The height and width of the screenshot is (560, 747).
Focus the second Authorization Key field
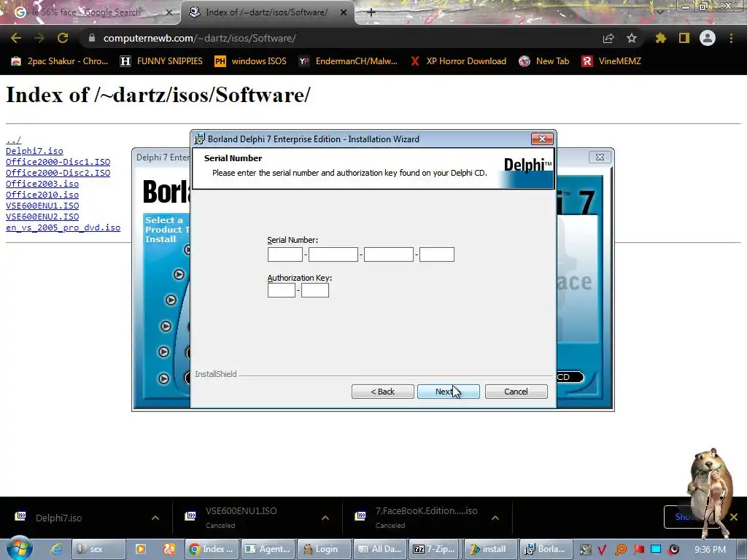coord(315,290)
